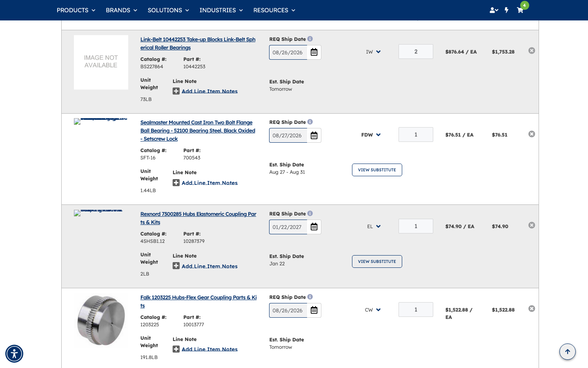The width and height of the screenshot is (588, 368).
Task: Add Line Item Notes for Falk item
Action: coord(209,349)
